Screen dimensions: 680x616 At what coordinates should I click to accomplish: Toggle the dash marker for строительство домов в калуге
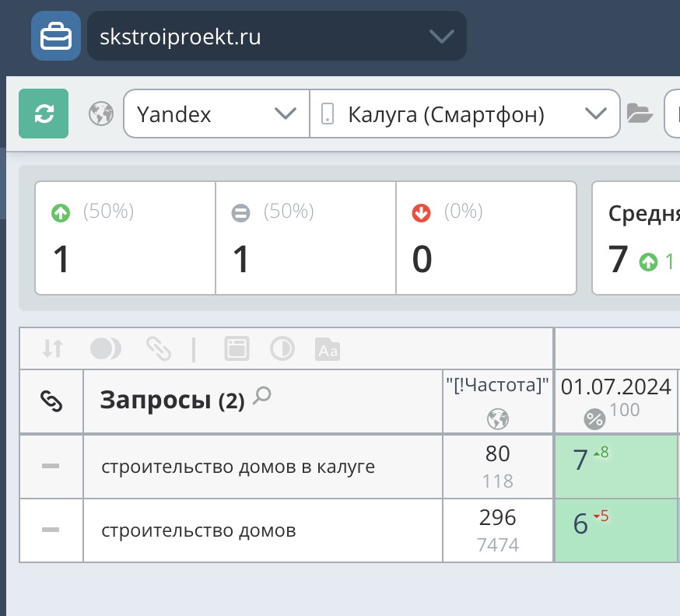pyautogui.click(x=51, y=466)
